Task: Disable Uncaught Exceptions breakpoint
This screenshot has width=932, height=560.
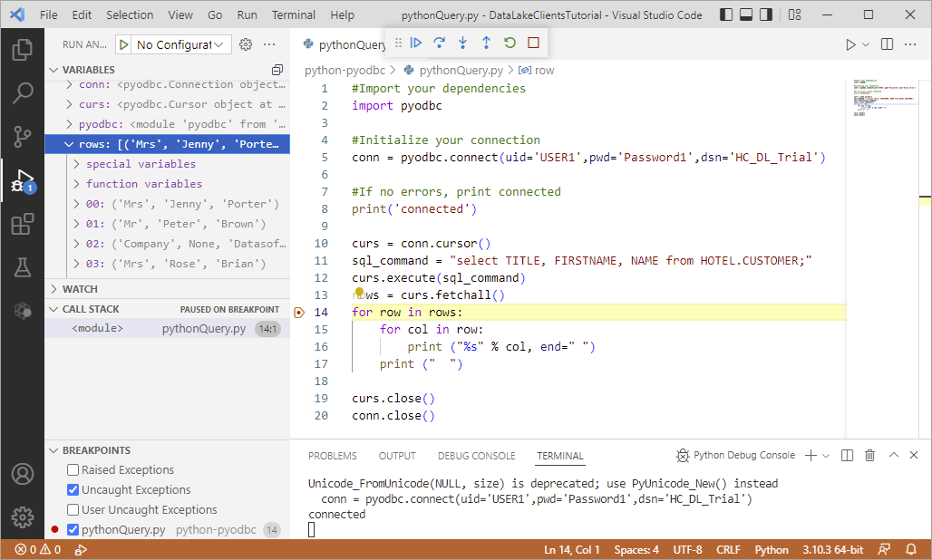Action: [73, 490]
